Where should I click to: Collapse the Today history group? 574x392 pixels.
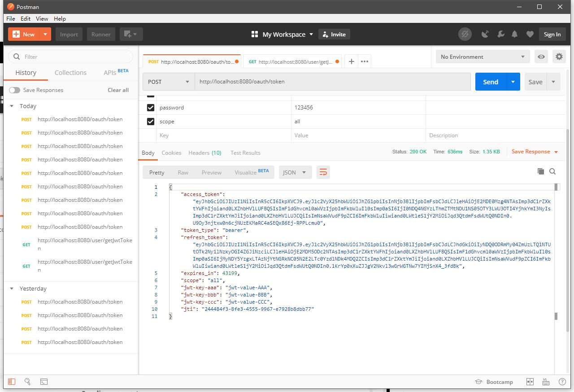click(x=12, y=106)
